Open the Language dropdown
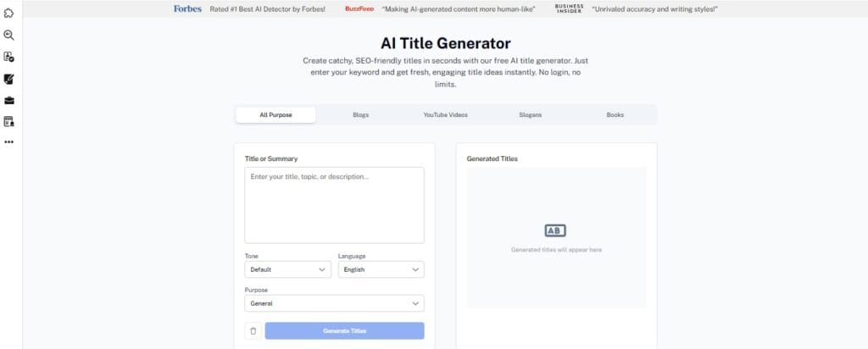868x349 pixels. (x=381, y=269)
